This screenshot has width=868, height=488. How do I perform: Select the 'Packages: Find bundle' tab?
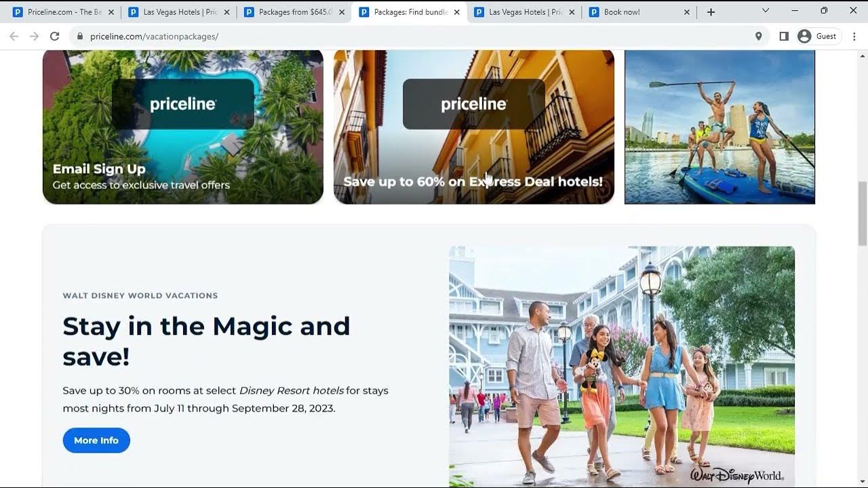point(410,12)
